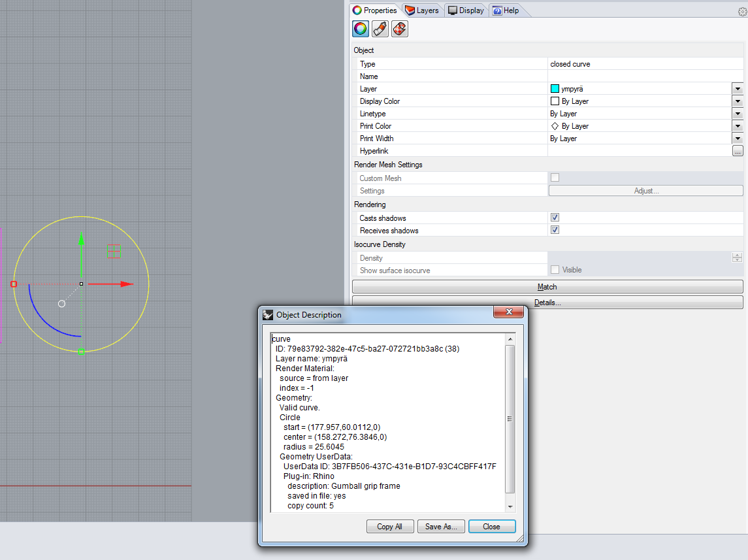The image size is (748, 560).
Task: Click Save As... in Object Description
Action: pos(441,527)
